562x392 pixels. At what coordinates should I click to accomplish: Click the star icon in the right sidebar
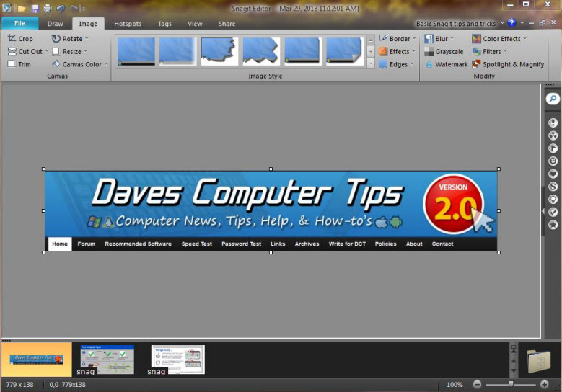[x=553, y=225]
